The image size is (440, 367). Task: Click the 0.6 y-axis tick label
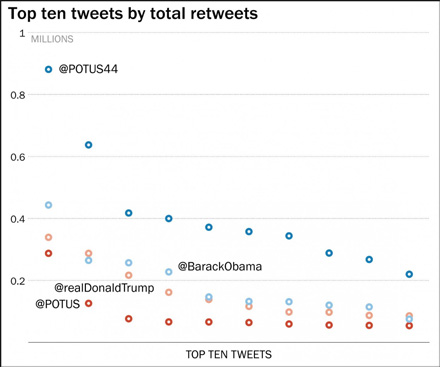click(18, 157)
